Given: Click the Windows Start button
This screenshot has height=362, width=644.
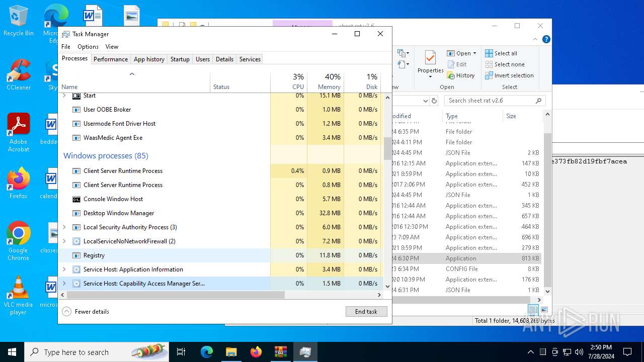Looking at the screenshot, I should click(x=12, y=352).
